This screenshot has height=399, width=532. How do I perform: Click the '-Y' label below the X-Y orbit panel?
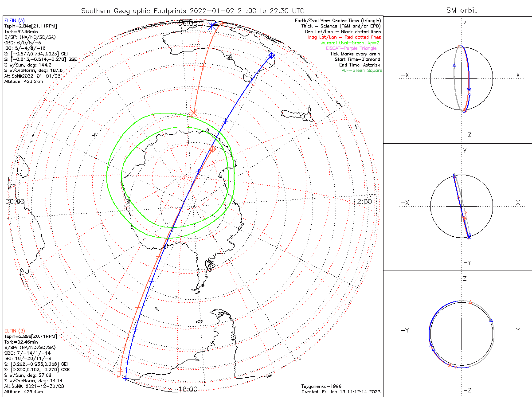467,263
